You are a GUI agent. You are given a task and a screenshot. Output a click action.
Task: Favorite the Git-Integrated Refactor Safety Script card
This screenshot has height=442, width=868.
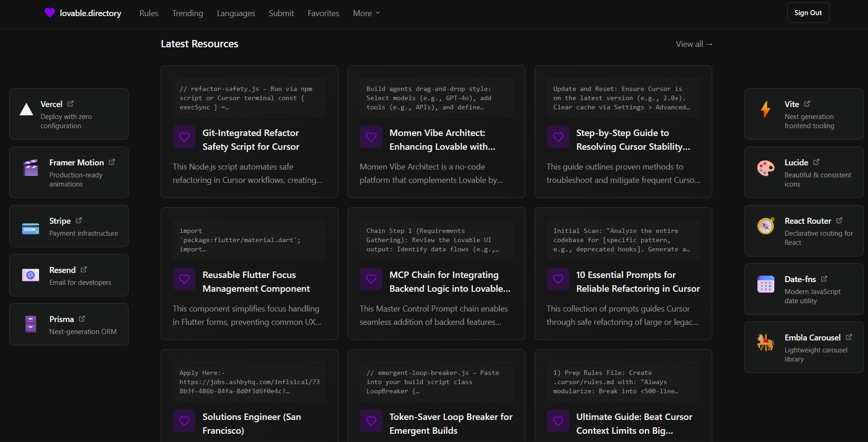pyautogui.click(x=184, y=137)
